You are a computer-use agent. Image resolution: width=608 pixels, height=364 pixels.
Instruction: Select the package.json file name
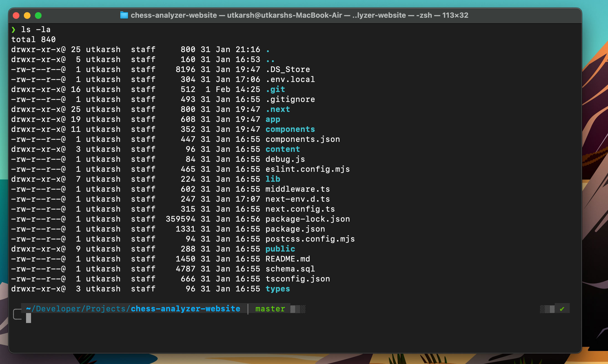295,229
